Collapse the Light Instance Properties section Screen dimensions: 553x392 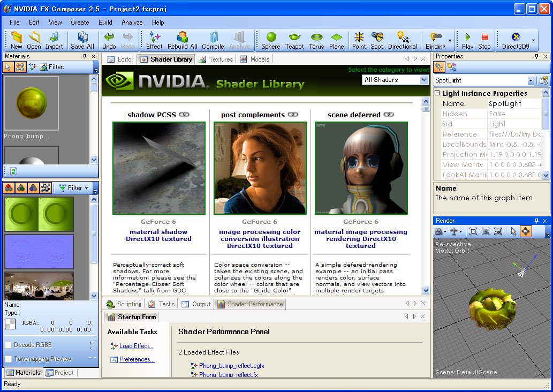[437, 93]
